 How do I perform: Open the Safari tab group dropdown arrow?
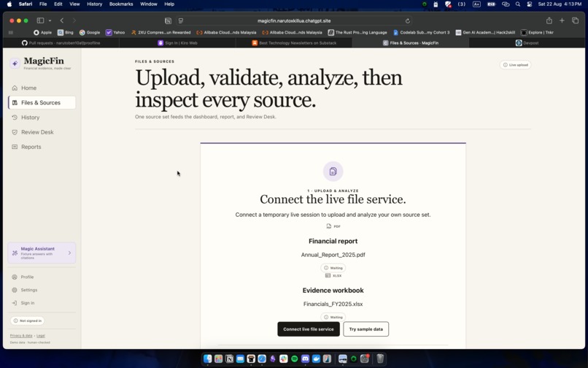50,20
